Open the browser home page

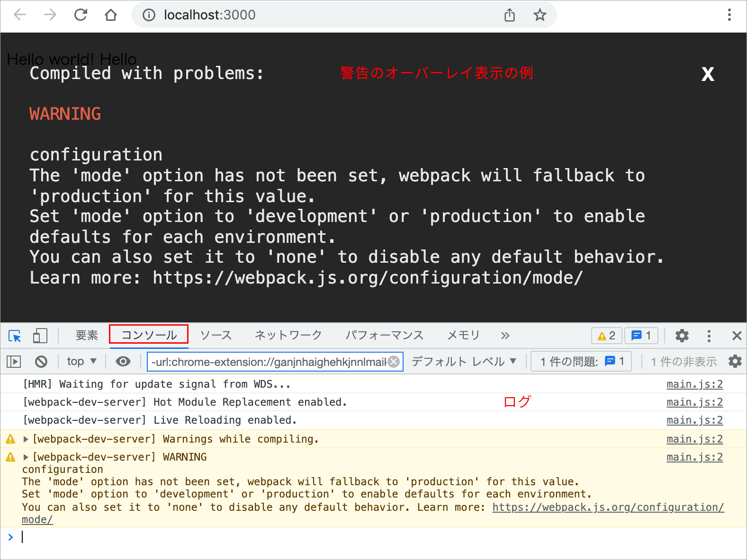(x=111, y=15)
